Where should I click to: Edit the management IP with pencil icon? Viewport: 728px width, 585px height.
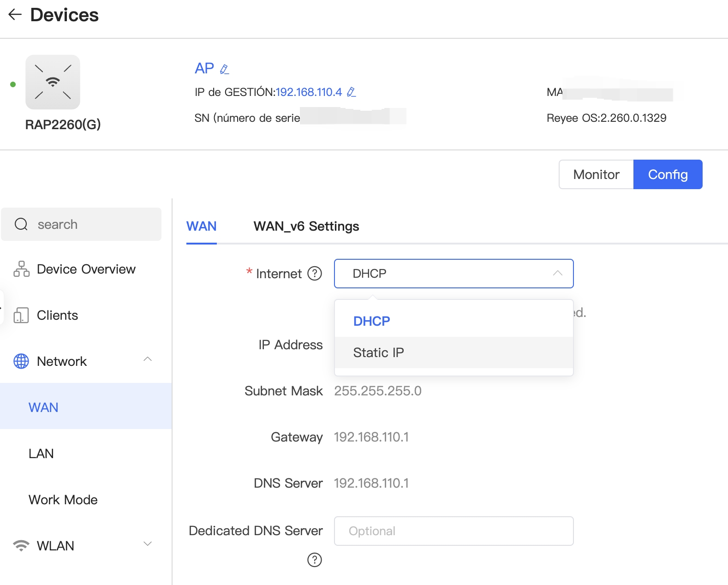tap(351, 92)
